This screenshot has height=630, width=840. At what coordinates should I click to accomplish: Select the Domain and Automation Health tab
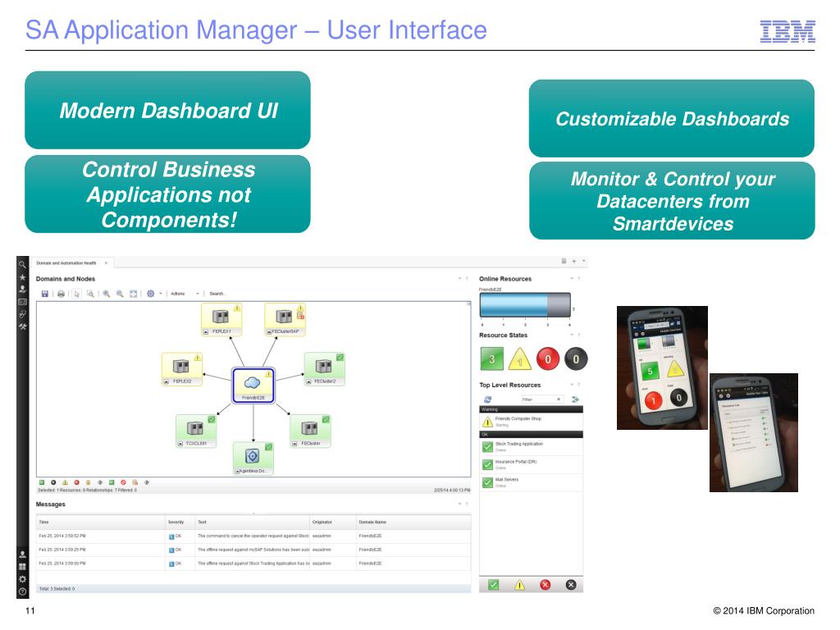coord(66,262)
